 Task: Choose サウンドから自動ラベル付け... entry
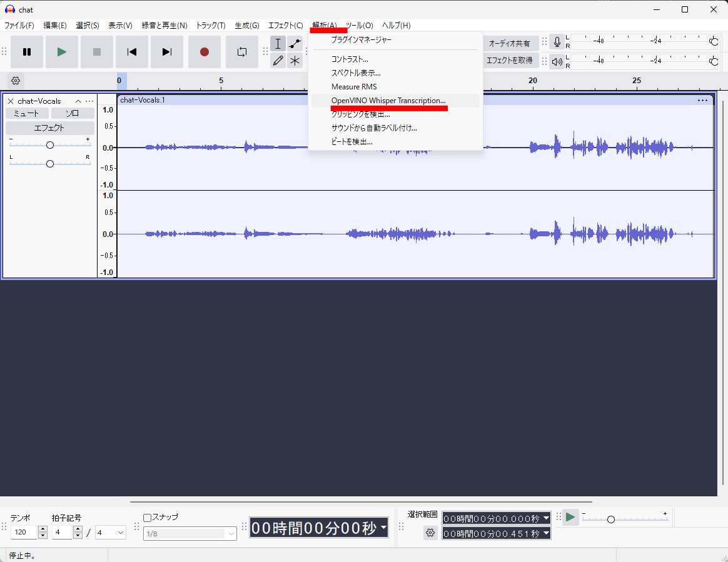pos(395,128)
